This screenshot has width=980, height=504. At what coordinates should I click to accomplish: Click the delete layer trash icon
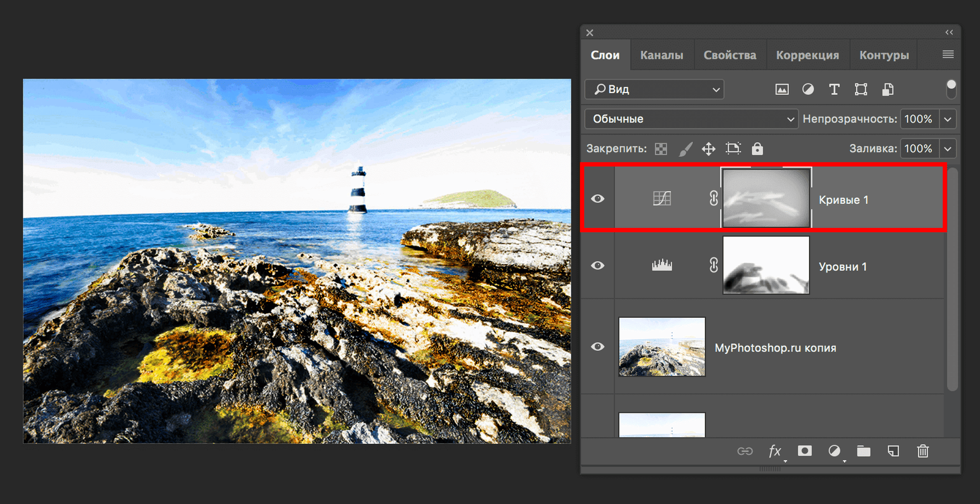pos(922,451)
